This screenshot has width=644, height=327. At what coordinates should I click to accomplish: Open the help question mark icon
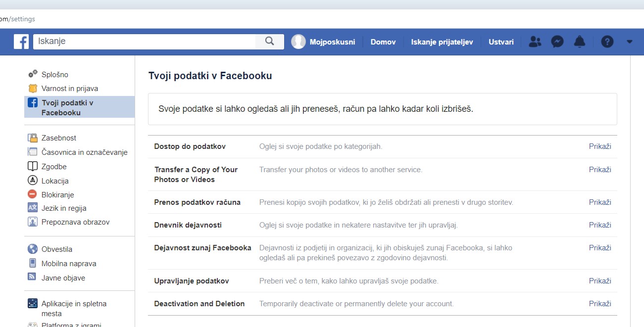pyautogui.click(x=607, y=42)
